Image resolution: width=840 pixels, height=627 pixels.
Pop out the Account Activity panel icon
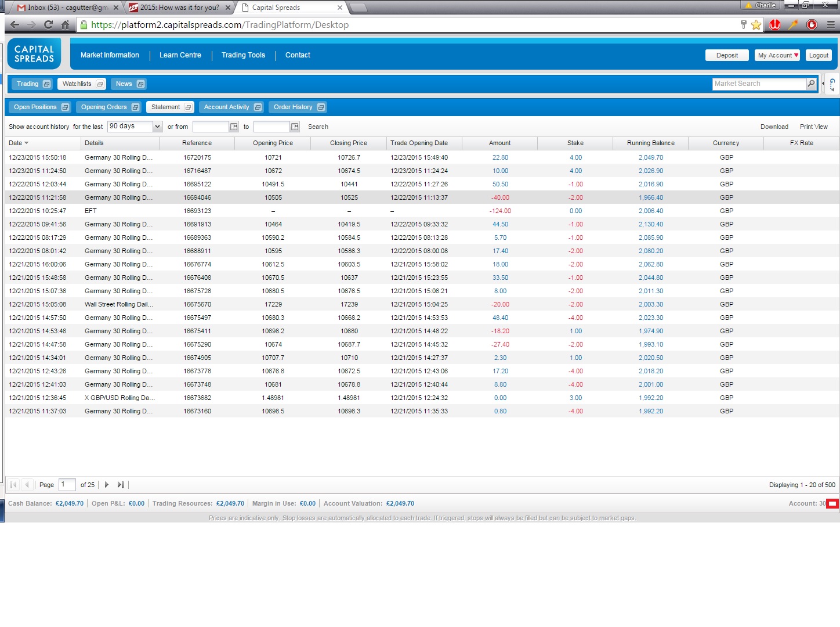(x=258, y=107)
